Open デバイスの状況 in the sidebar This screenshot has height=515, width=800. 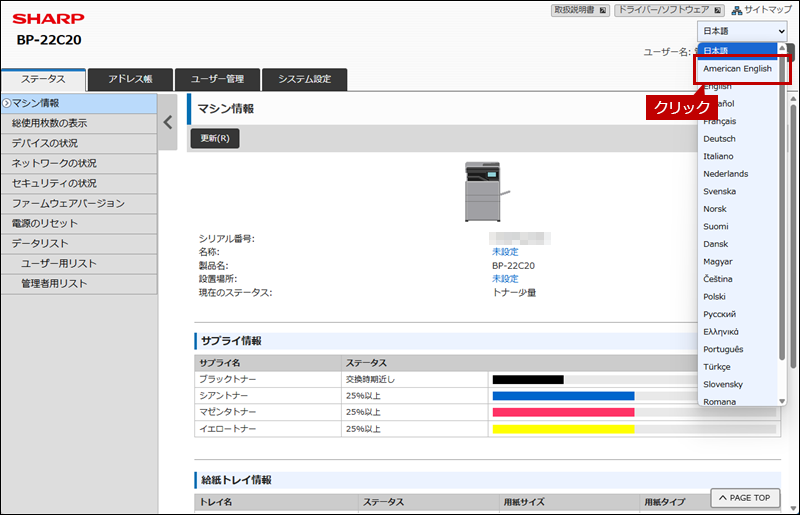pyautogui.click(x=79, y=143)
